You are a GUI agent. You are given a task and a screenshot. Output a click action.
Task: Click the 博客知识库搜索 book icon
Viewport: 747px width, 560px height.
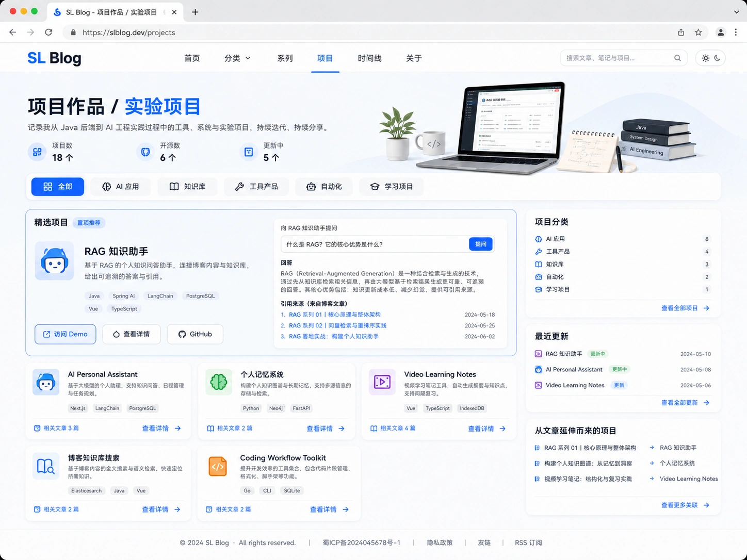coord(46,466)
